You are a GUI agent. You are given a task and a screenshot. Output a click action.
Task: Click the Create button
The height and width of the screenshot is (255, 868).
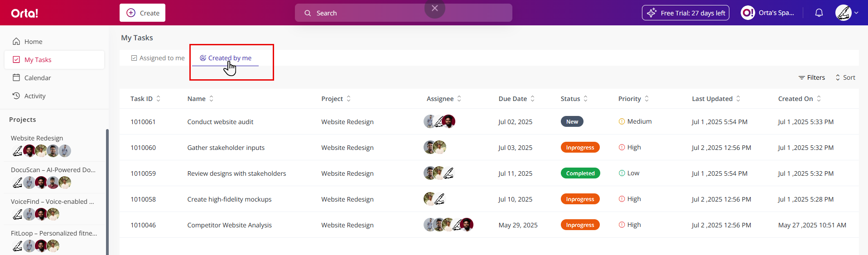click(142, 13)
